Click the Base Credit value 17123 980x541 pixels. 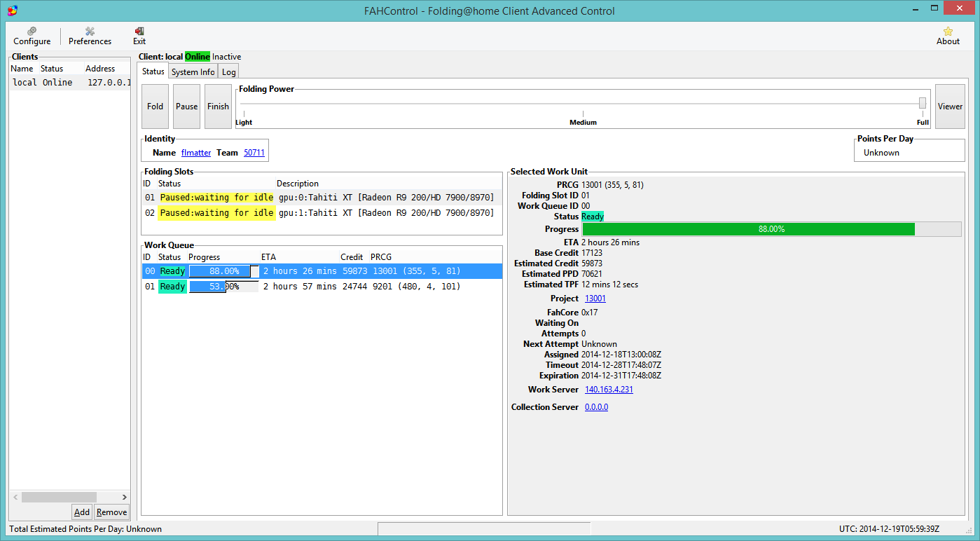point(592,253)
